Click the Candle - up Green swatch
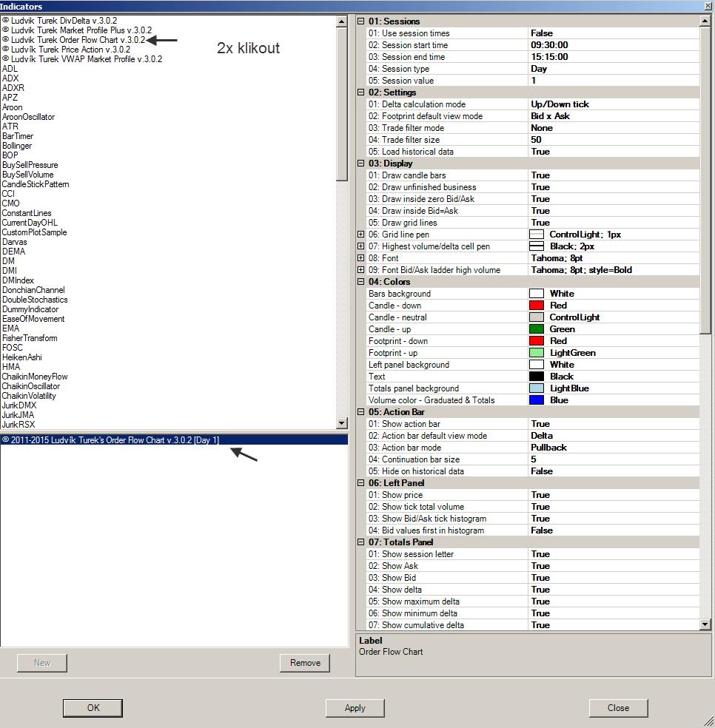 click(537, 329)
